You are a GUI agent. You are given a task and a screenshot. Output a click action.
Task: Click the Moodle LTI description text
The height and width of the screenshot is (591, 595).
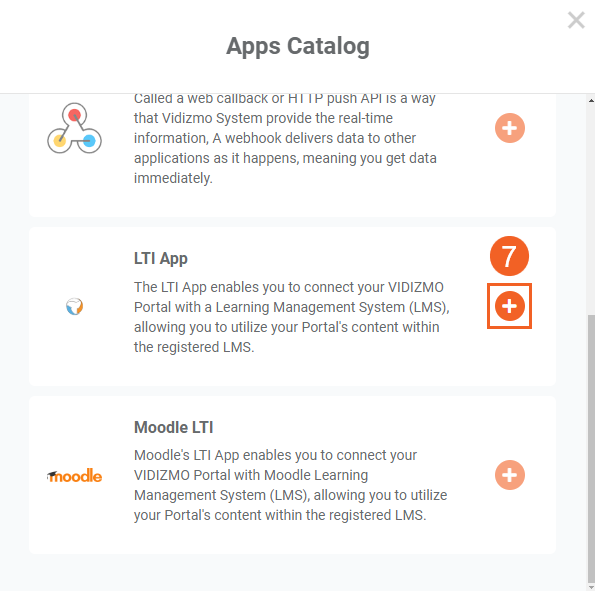tap(291, 485)
